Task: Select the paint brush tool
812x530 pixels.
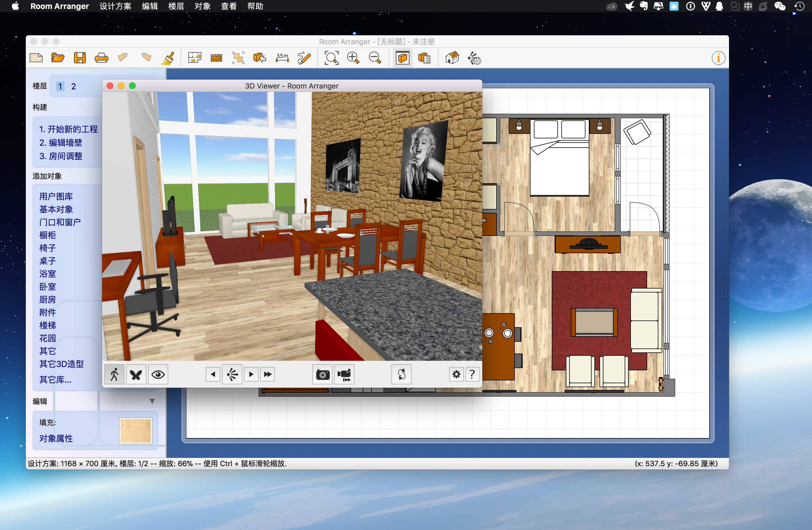Action: 168,58
